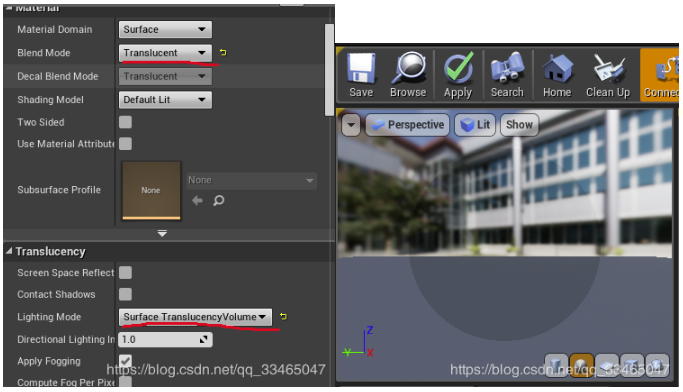This screenshot has height=392, width=683.
Task: Enable Screen Space Reflections checkbox
Action: point(125,273)
